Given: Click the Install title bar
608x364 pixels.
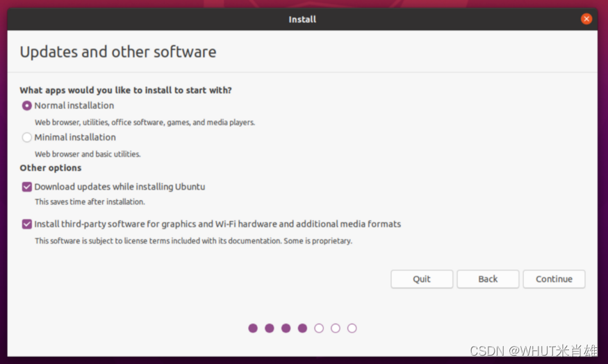Looking at the screenshot, I should point(302,19).
